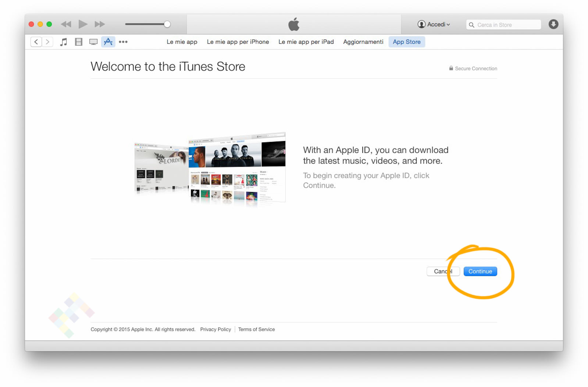The height and width of the screenshot is (387, 588).
Task: Click the Cancel button
Action: point(443,271)
